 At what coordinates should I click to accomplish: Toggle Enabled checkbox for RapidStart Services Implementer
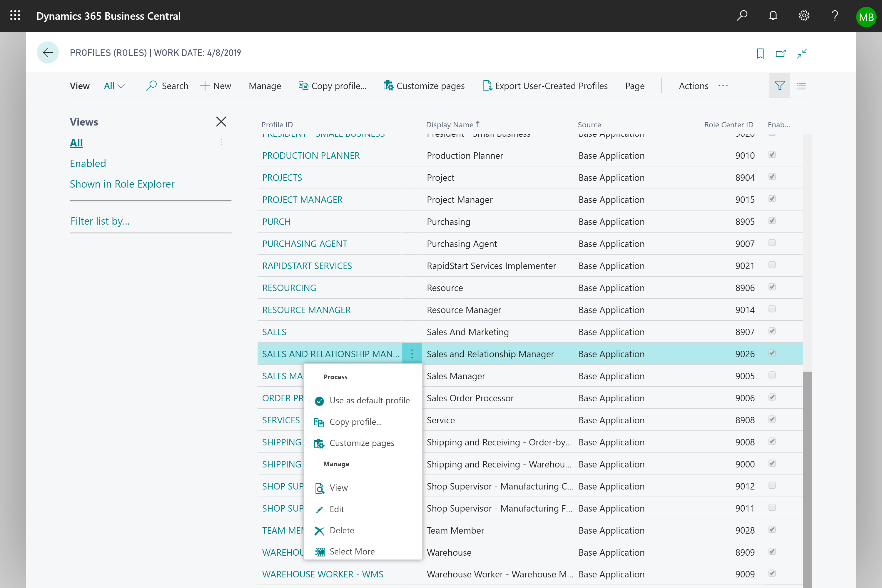click(x=772, y=265)
